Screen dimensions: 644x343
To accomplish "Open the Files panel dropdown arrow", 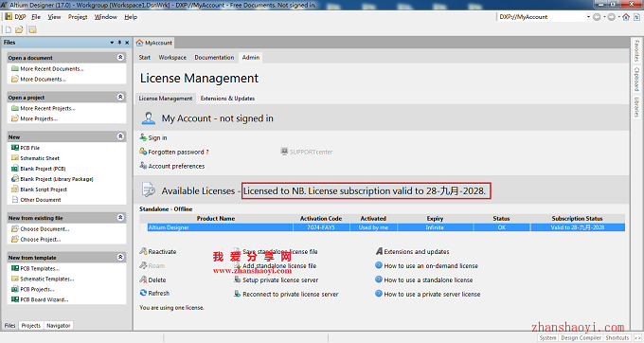I will pos(112,43).
